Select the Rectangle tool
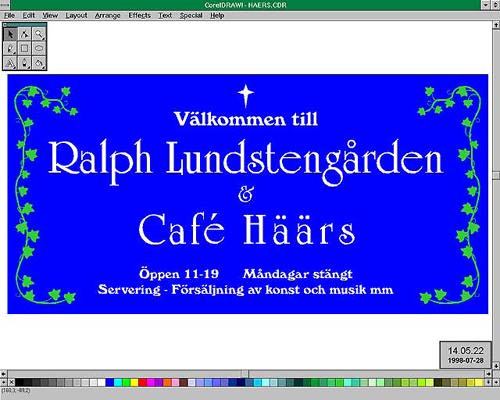This screenshot has height=400, width=500. coord(25,49)
